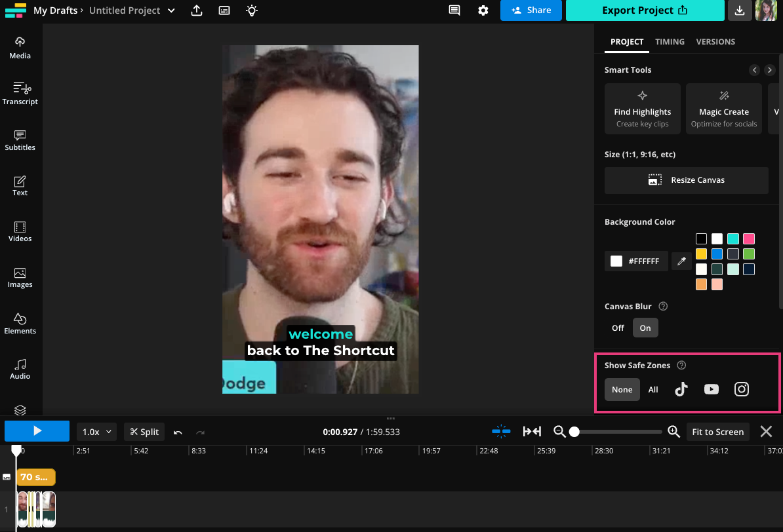783x532 pixels.
Task: Switch to the TIMING tab
Action: 670,41
